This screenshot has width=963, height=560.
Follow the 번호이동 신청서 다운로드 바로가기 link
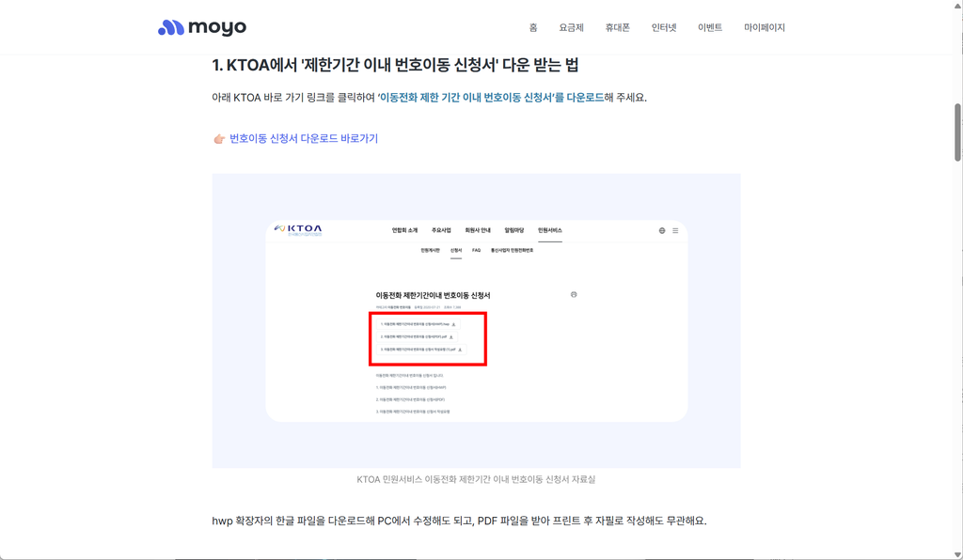[x=304, y=139]
